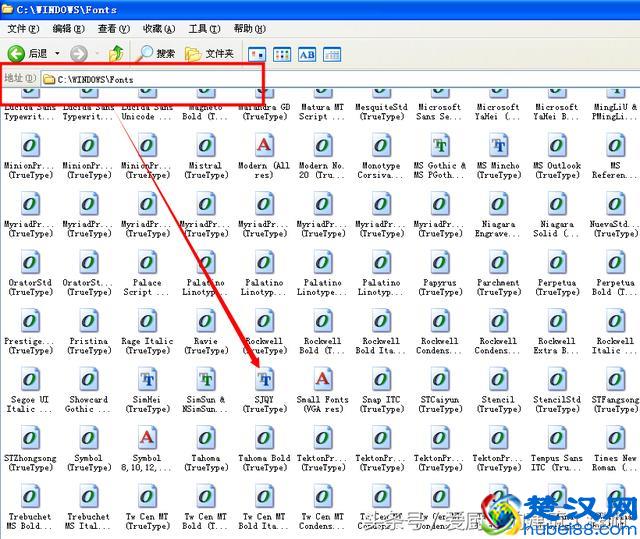Click the address bar showing C:\WINDOWS\Fonts
Image resolution: width=640 pixels, height=539 pixels.
[x=150, y=79]
